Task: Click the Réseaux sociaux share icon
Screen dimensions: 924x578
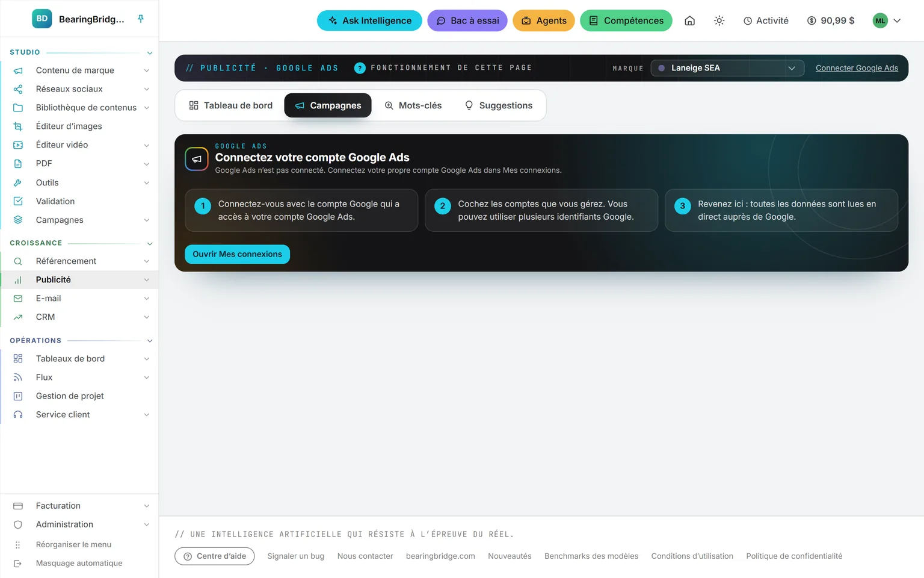Action: coord(18,89)
